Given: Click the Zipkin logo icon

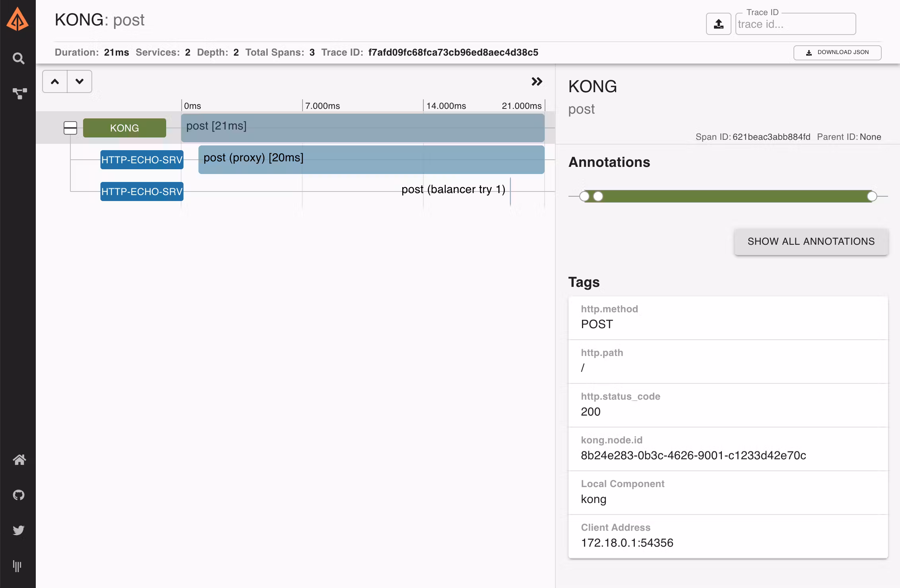Looking at the screenshot, I should click(17, 20).
